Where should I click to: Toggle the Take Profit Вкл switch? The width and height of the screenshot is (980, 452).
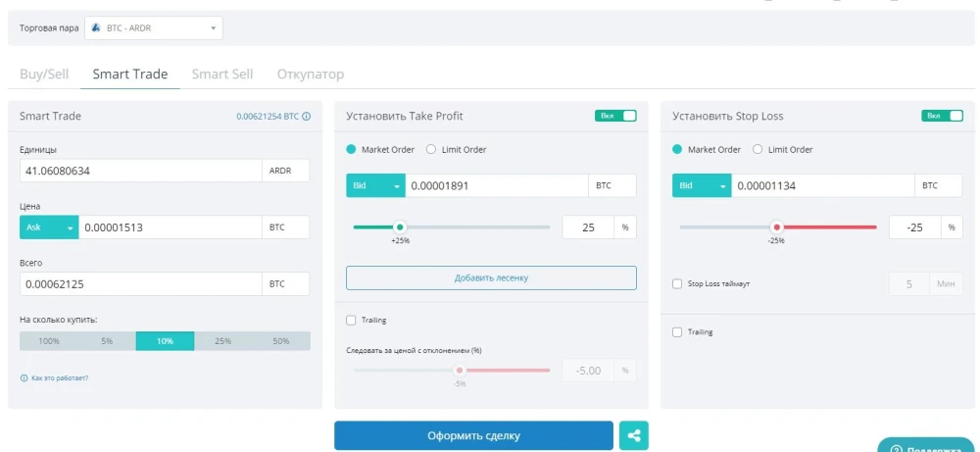point(615,116)
